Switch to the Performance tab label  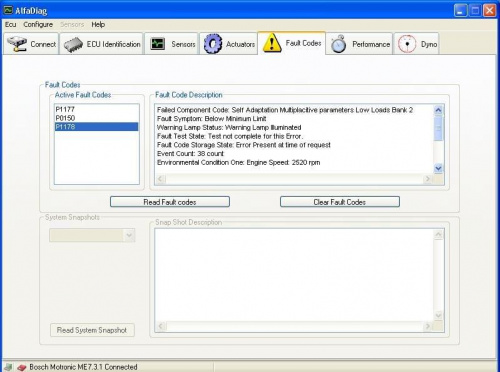[371, 44]
